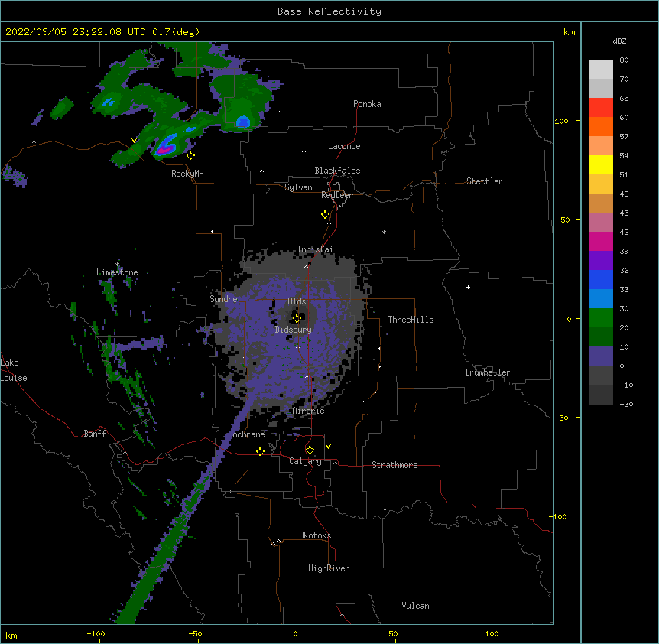This screenshot has width=659, height=644.
Task: Click the horizontal axis -100 km tick label
Action: tap(96, 633)
